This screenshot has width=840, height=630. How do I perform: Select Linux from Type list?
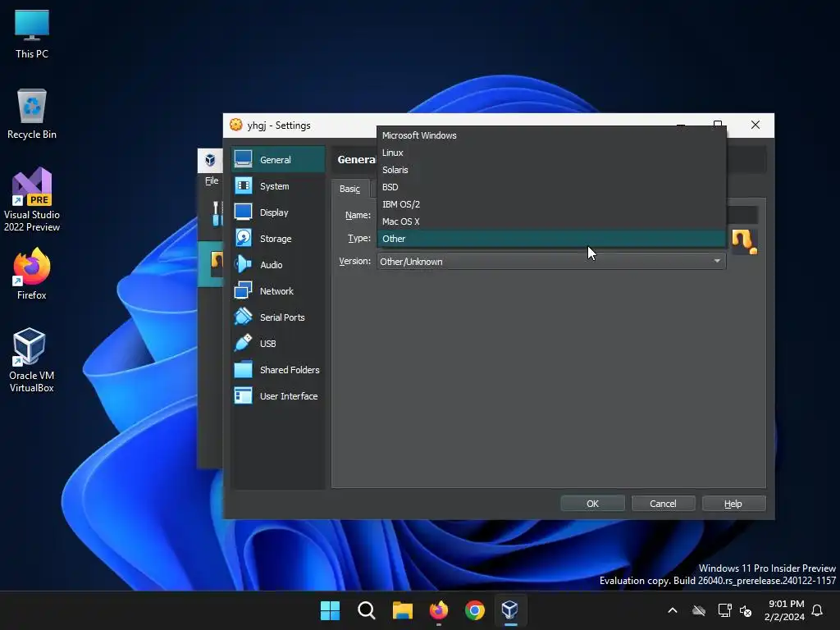click(551, 153)
